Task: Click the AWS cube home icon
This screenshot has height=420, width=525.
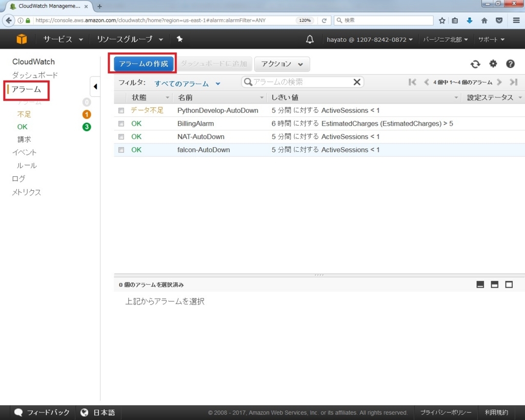Action: click(22, 39)
